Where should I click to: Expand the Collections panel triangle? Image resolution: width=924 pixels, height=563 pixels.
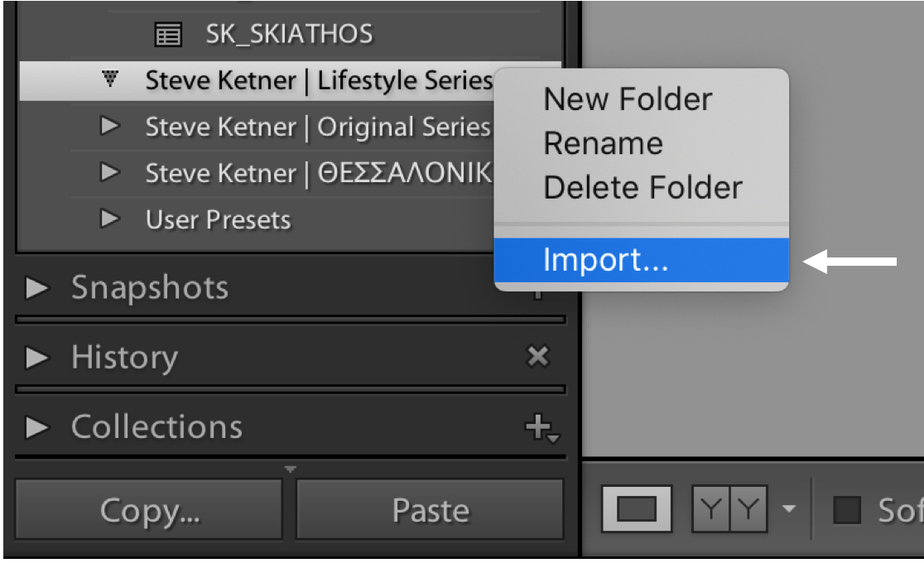(x=37, y=427)
